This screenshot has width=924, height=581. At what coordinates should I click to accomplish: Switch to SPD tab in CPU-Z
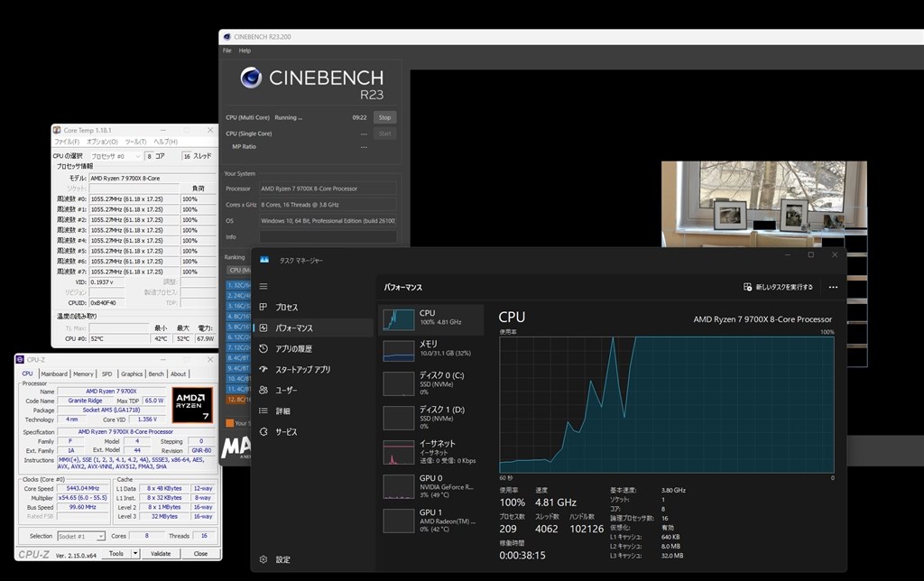pyautogui.click(x=106, y=373)
